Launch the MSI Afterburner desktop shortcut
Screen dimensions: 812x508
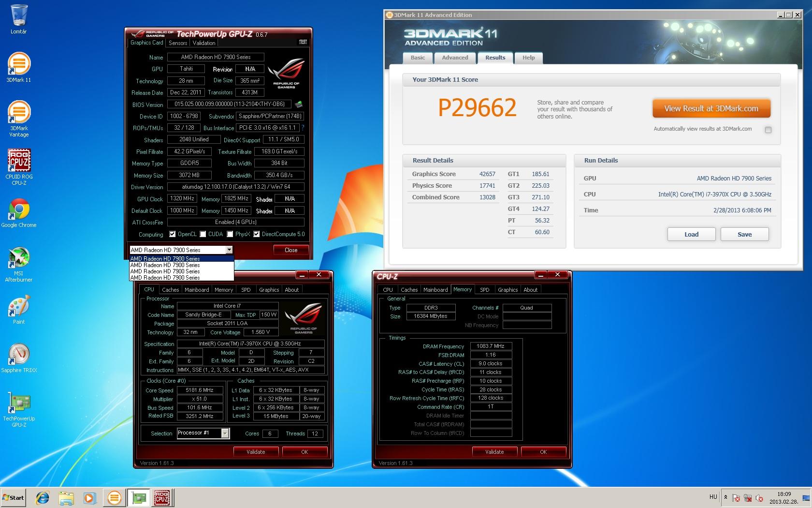(x=19, y=264)
